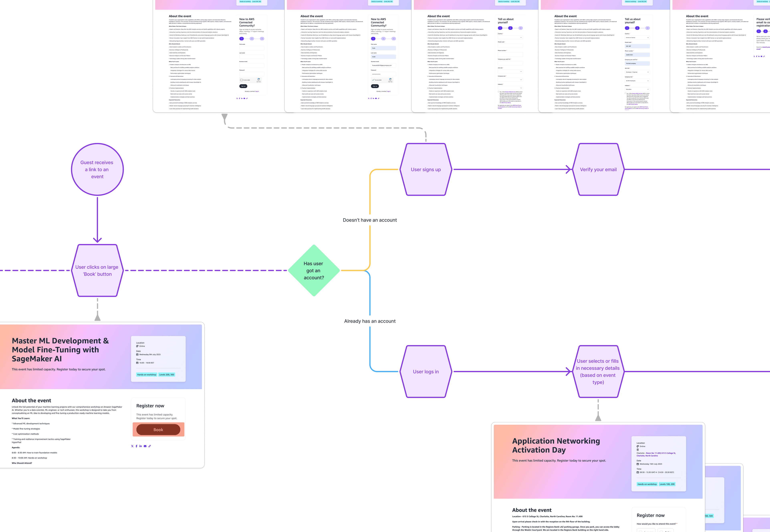Click the green 'Has user got an account?' diamond
The width and height of the screenshot is (770, 532).
tap(314, 270)
